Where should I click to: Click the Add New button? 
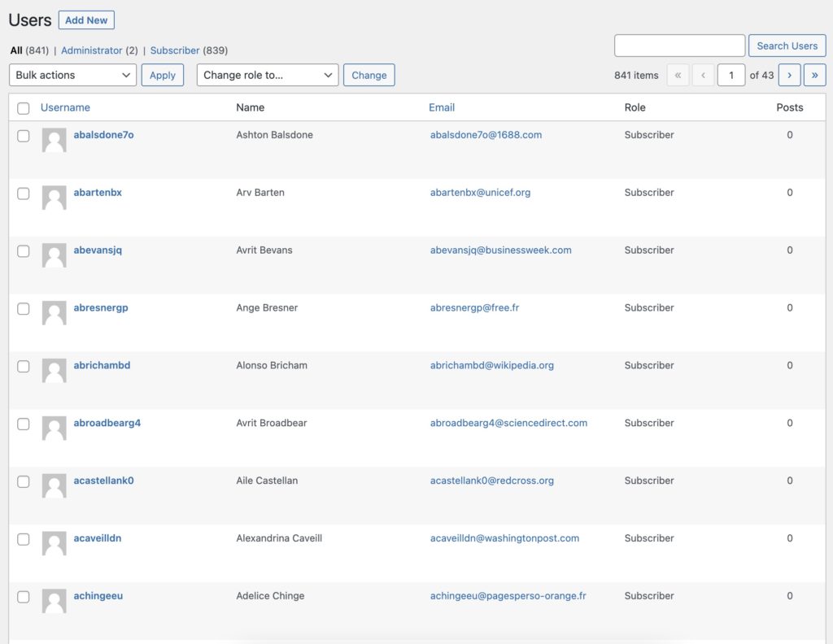coord(86,20)
